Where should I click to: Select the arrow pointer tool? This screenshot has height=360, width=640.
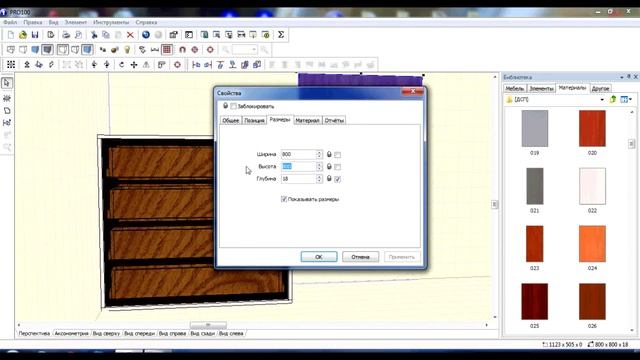[x=7, y=83]
